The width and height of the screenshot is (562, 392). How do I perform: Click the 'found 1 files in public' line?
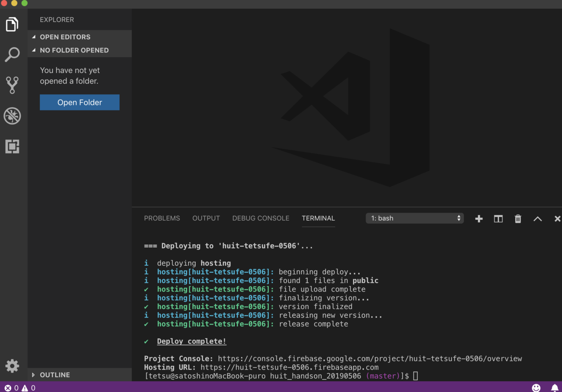point(261,281)
